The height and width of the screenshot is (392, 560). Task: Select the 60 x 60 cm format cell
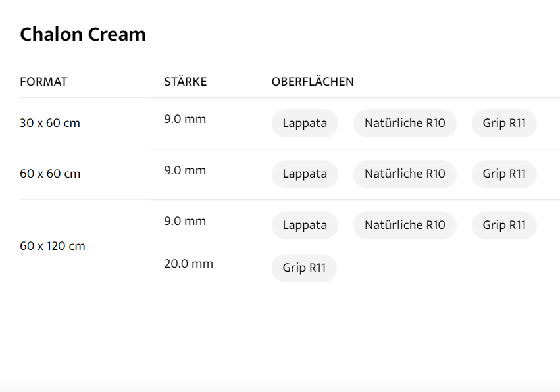coord(50,174)
